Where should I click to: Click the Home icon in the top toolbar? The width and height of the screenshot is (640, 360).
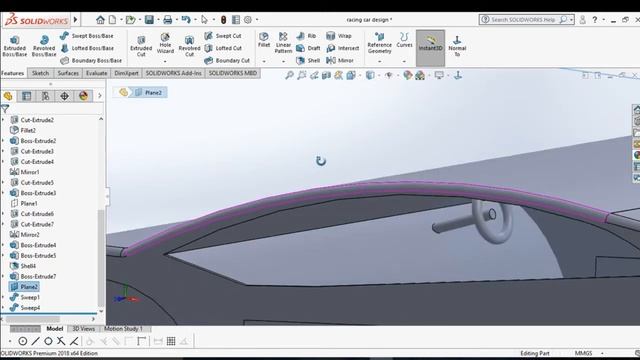(x=100, y=20)
